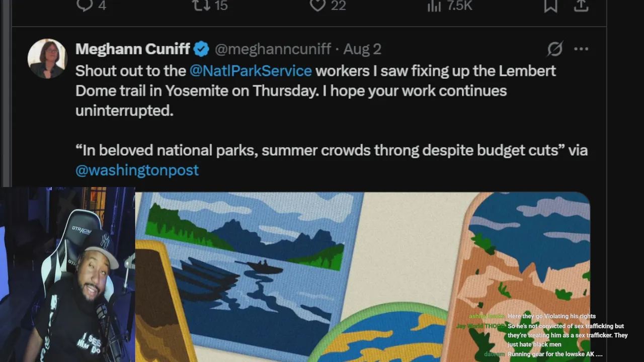Repost using the retweet icon
Screen dimensions: 644x362
pyautogui.click(x=200, y=5)
